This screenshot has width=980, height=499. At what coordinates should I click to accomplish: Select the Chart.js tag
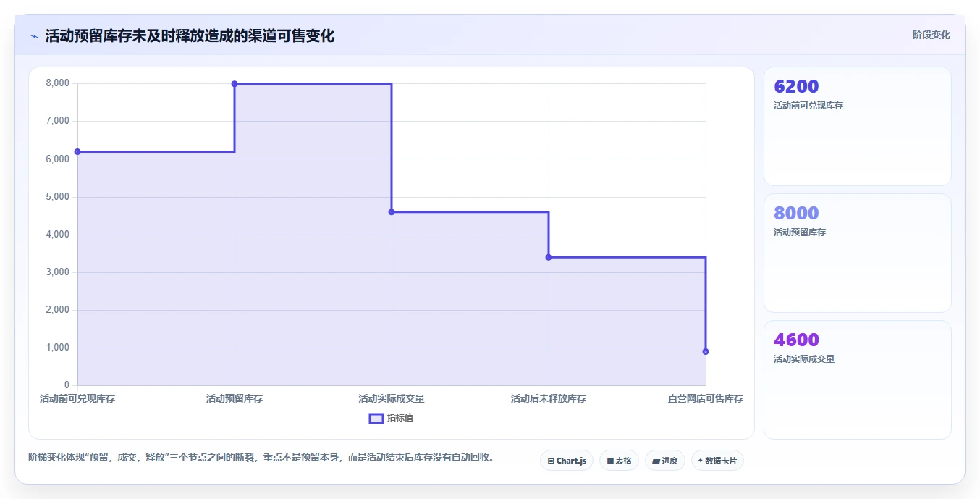pos(567,461)
